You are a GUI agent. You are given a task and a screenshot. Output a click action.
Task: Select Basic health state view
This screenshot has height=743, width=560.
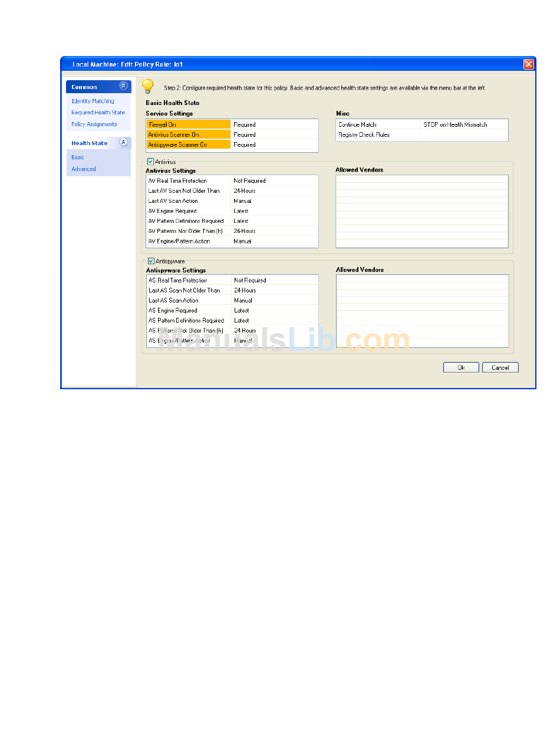(x=78, y=157)
